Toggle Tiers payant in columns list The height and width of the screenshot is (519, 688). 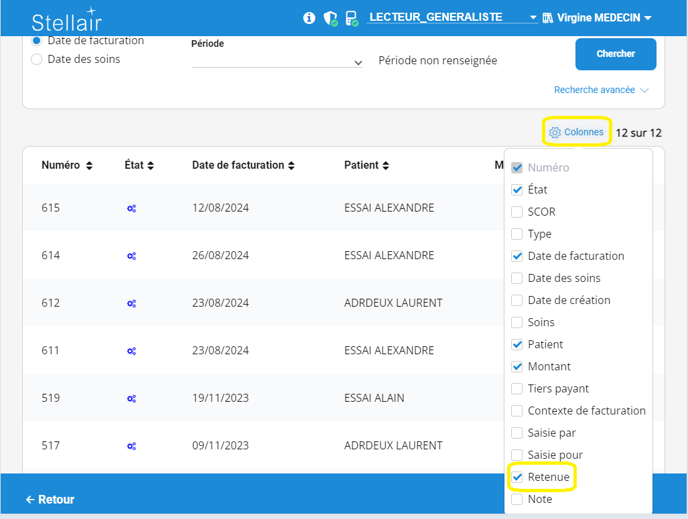pyautogui.click(x=517, y=389)
